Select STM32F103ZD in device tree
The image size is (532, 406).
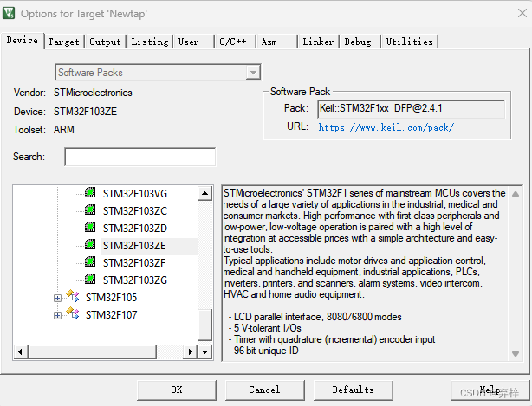click(x=135, y=229)
